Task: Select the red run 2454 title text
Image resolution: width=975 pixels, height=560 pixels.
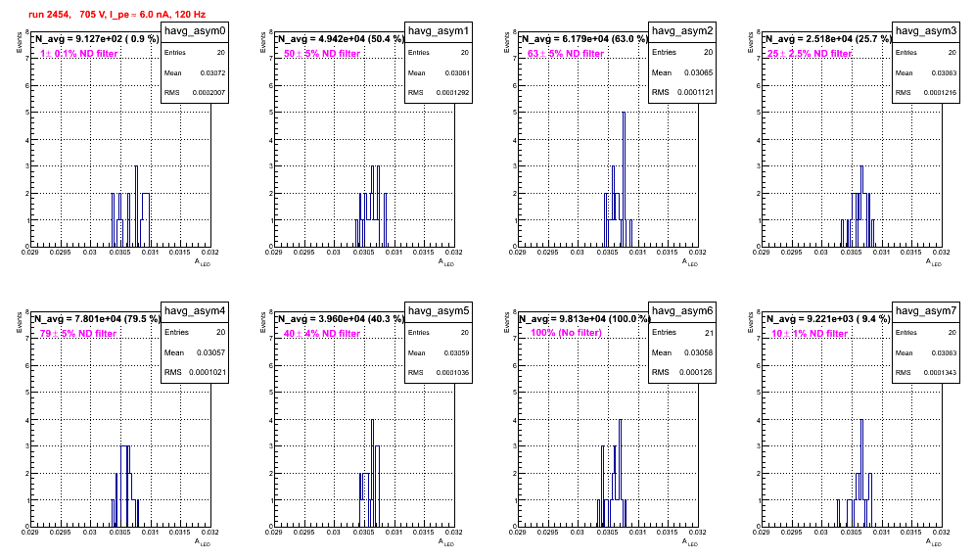Action: tap(116, 15)
